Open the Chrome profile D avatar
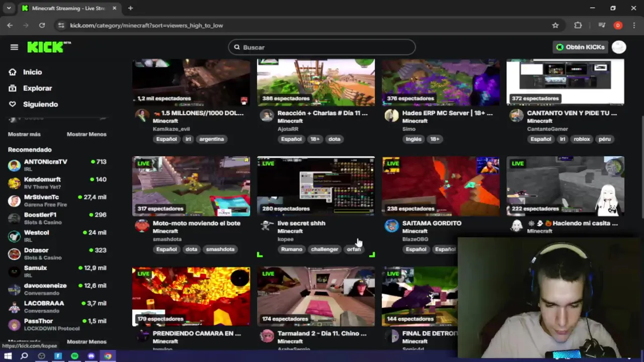 coord(618,25)
